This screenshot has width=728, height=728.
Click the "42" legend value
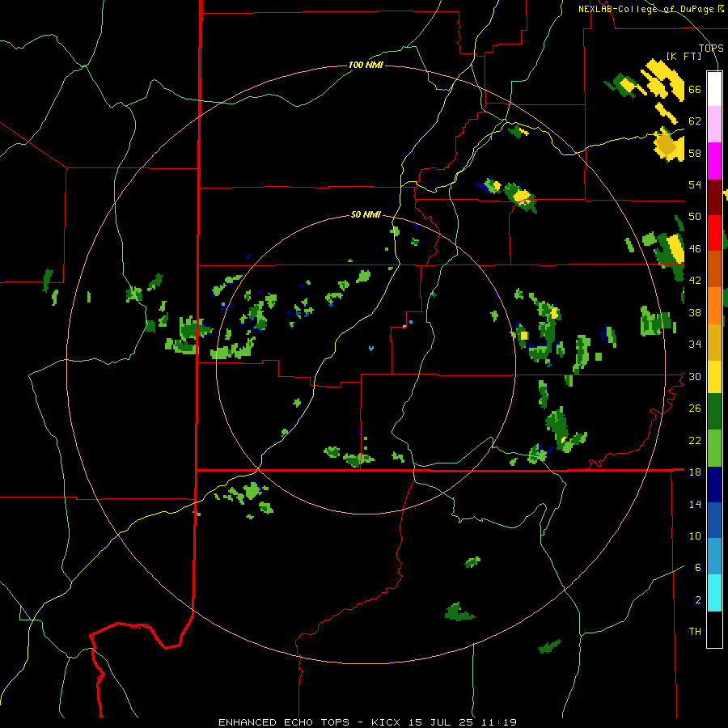(x=695, y=281)
